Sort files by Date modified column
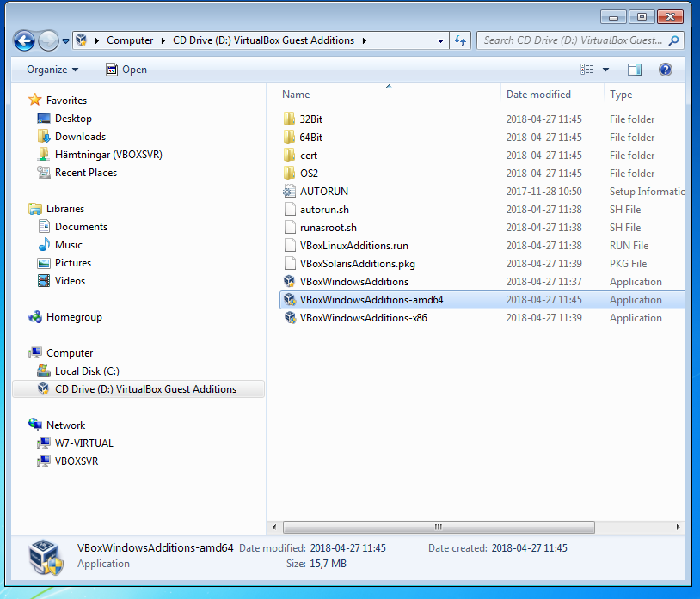The height and width of the screenshot is (599, 700). point(538,95)
